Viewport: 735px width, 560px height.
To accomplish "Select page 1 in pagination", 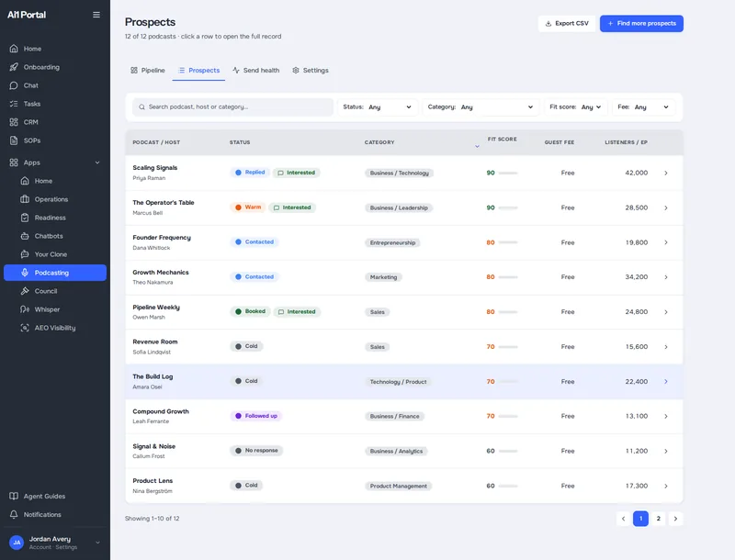I will [640, 519].
